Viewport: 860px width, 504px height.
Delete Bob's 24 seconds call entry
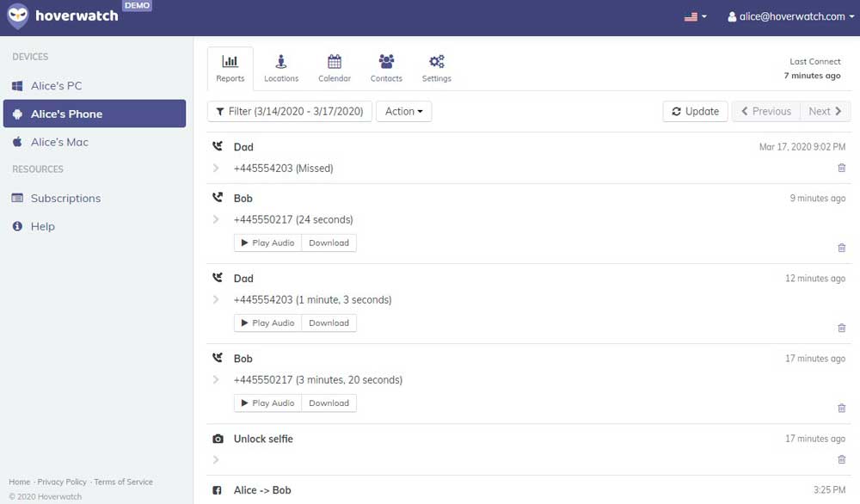pyautogui.click(x=841, y=248)
